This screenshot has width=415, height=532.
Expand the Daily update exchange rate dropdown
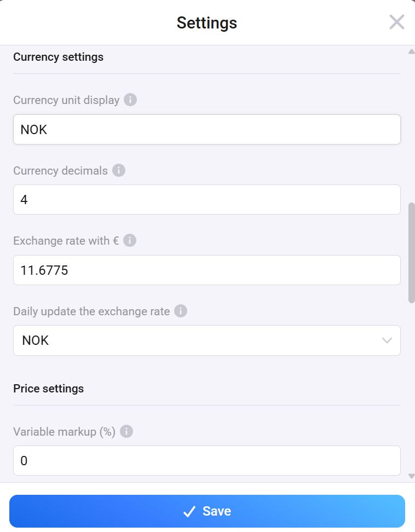206,340
